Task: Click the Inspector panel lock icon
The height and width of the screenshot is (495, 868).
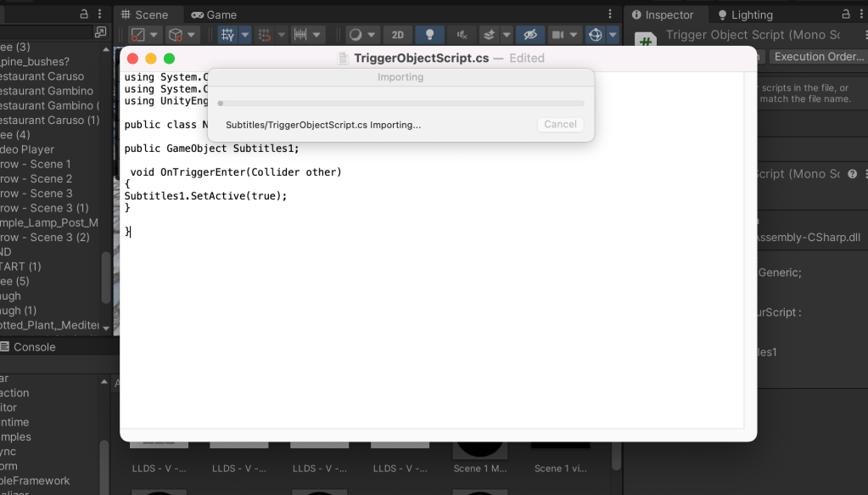Action: point(846,14)
